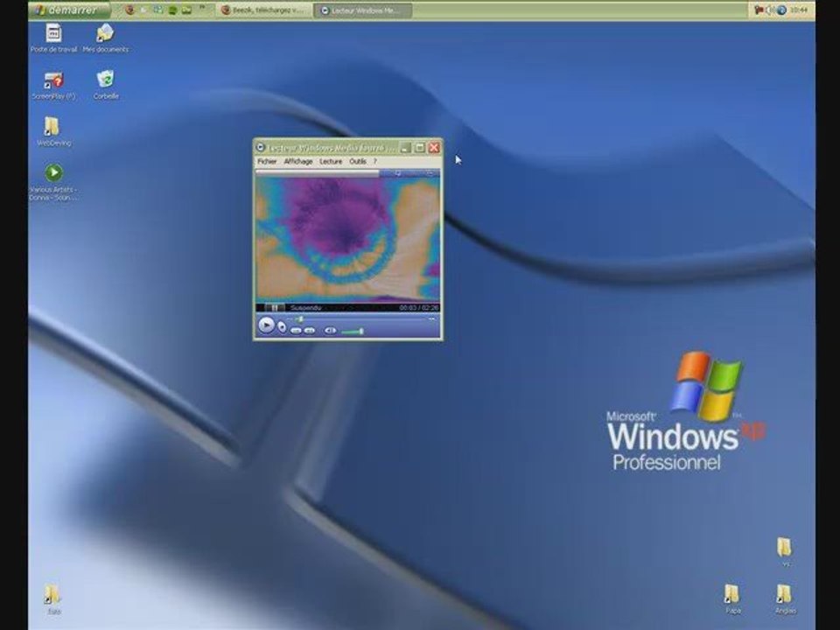Open the Lecture menu
This screenshot has width=840, height=630.
point(331,161)
